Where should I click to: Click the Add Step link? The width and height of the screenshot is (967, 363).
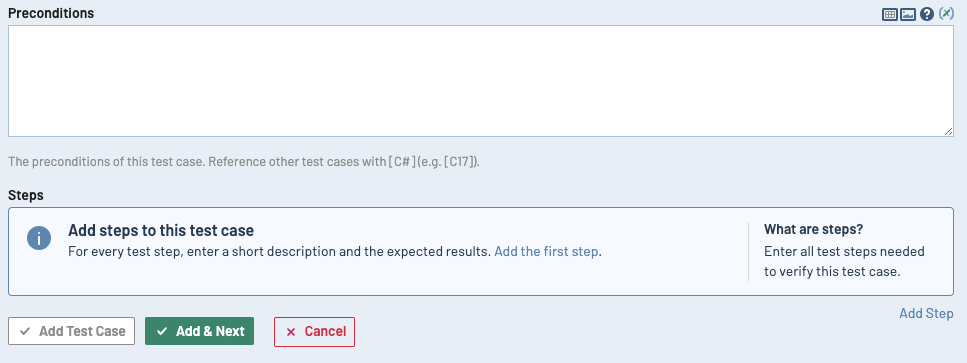coord(926,313)
